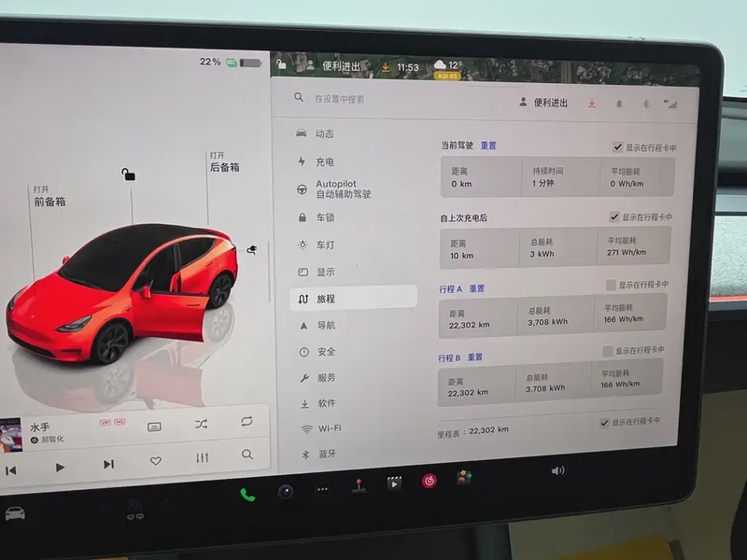Reset 行程 A with the 重置 link
The width and height of the screenshot is (747, 560).
click(476, 288)
